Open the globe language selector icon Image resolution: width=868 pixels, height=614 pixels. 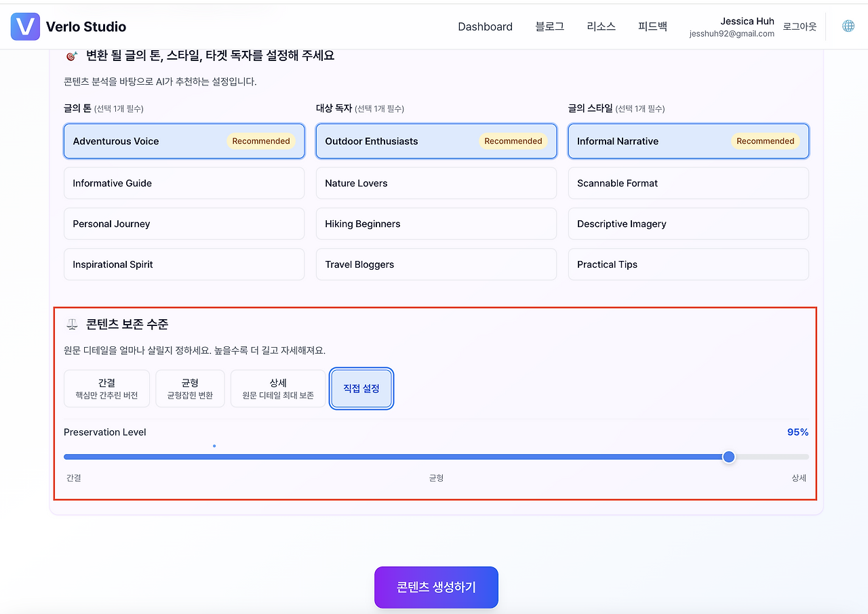pyautogui.click(x=848, y=26)
